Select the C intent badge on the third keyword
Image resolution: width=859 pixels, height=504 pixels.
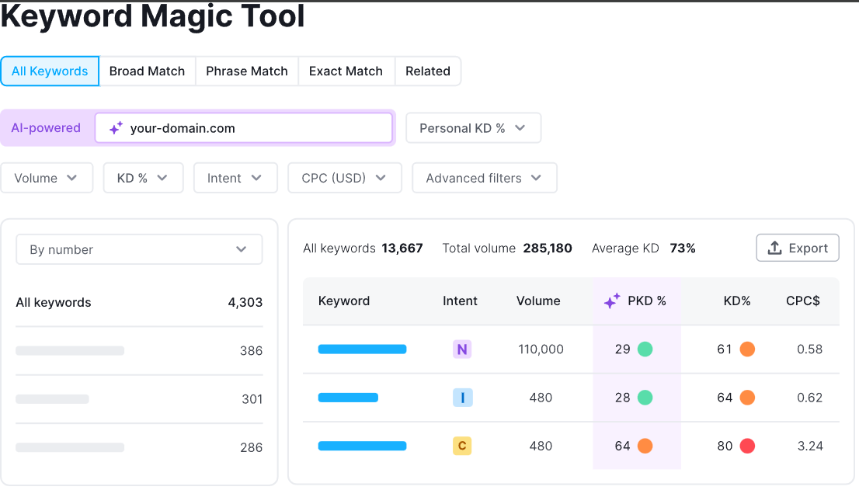(462, 446)
